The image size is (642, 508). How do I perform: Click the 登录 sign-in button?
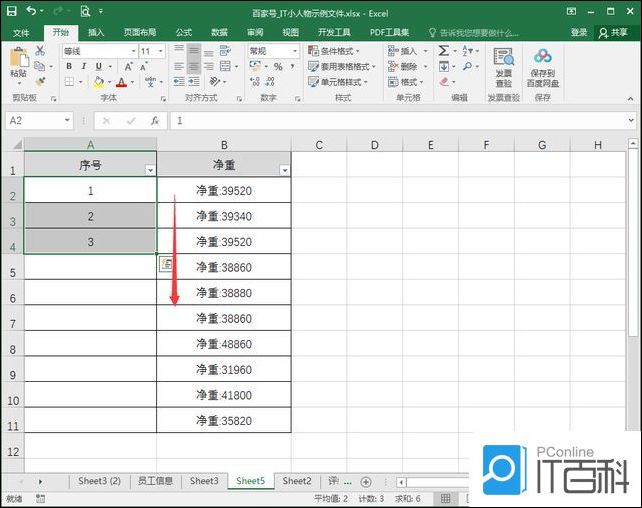pyautogui.click(x=579, y=32)
